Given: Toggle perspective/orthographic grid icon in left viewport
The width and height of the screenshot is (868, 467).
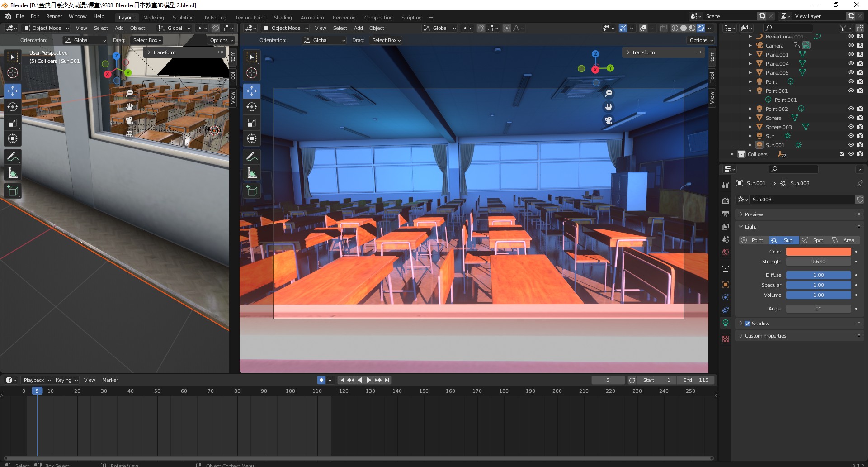Looking at the screenshot, I should (x=129, y=134).
